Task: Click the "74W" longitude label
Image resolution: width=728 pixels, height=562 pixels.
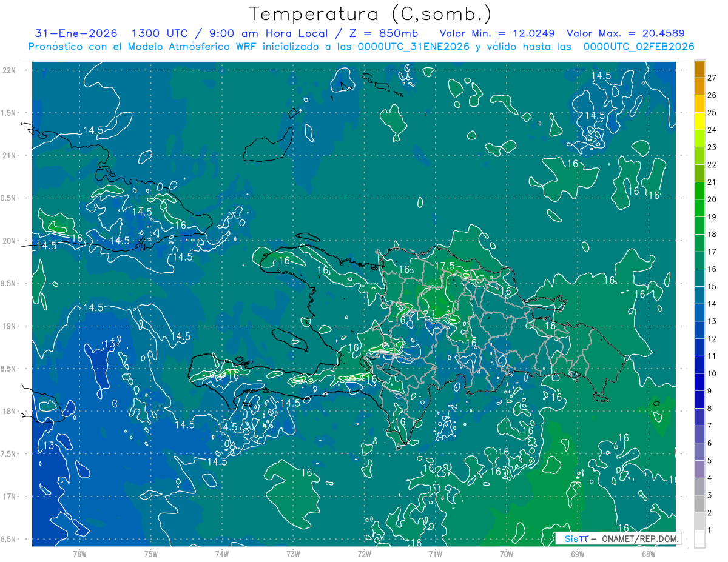Action: click(x=221, y=554)
